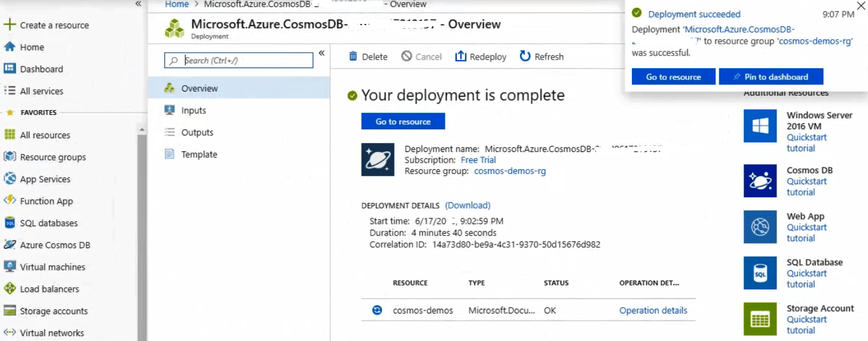Open App Services sidebar icon

pos(10,179)
